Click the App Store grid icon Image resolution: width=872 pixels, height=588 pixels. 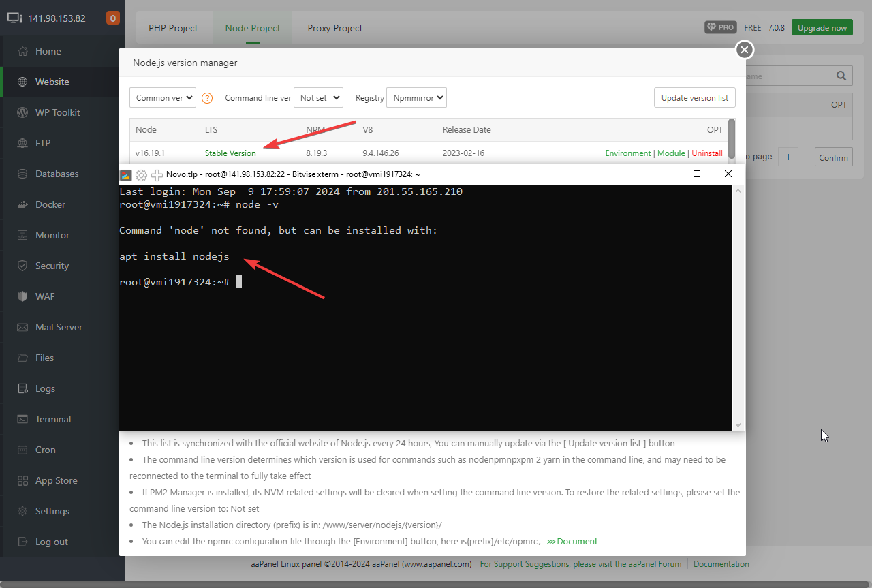coord(22,480)
